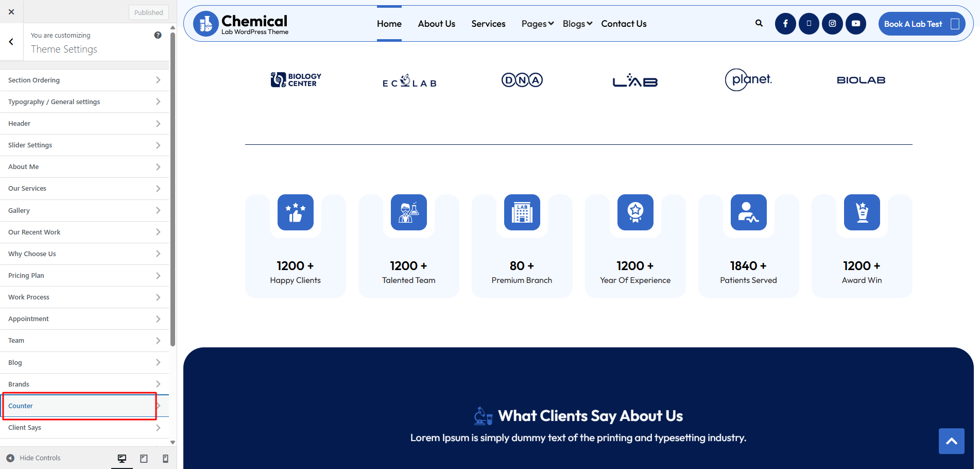Go back using the customizer back arrow

click(x=11, y=42)
